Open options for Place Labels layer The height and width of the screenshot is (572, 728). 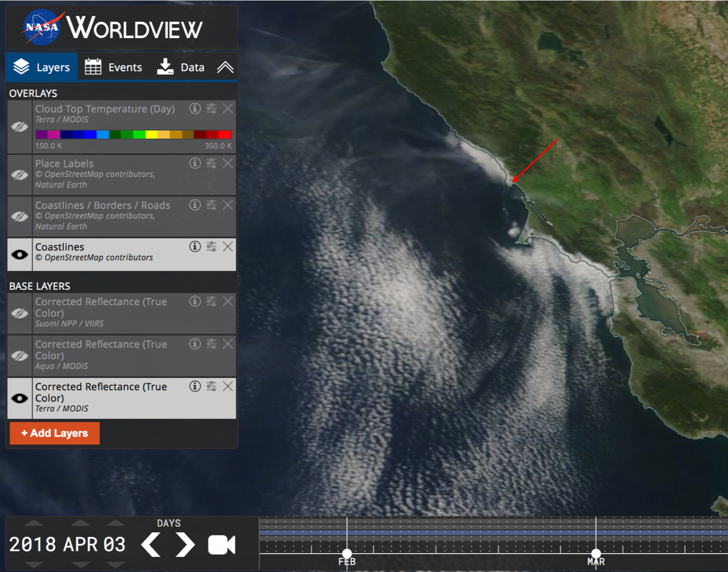point(211,163)
